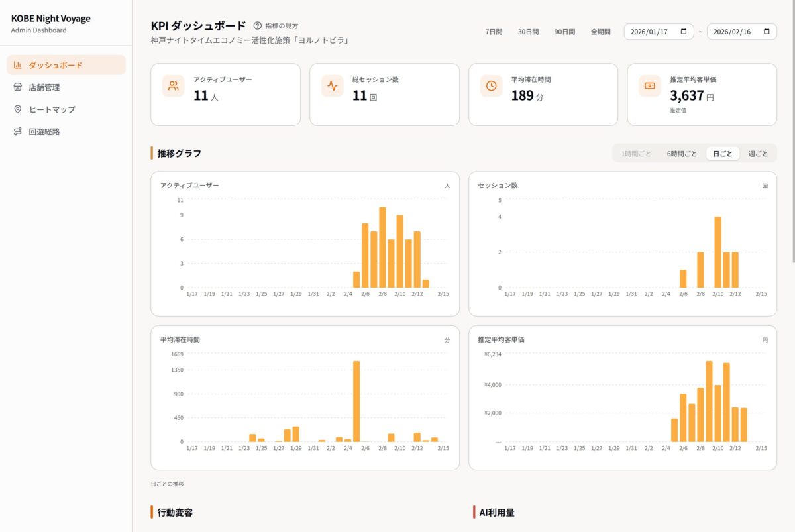Click the heatmap location pin icon
The width and height of the screenshot is (795, 532).
(18, 109)
